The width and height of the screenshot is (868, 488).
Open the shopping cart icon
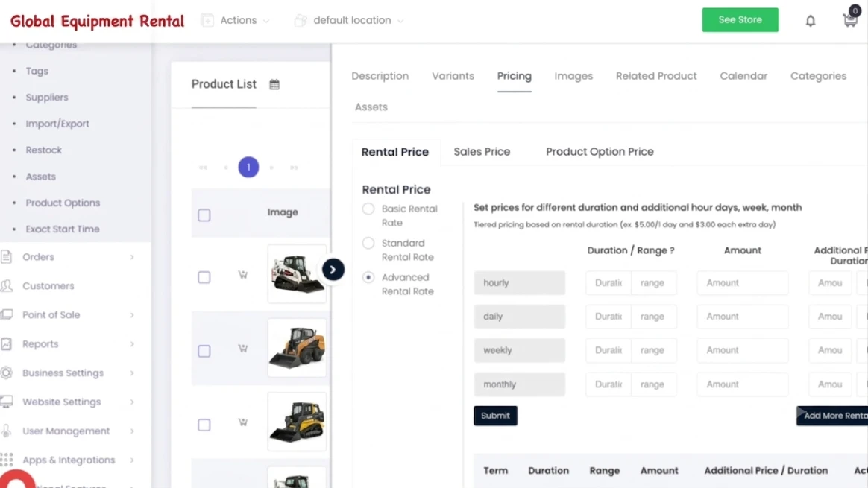point(850,20)
